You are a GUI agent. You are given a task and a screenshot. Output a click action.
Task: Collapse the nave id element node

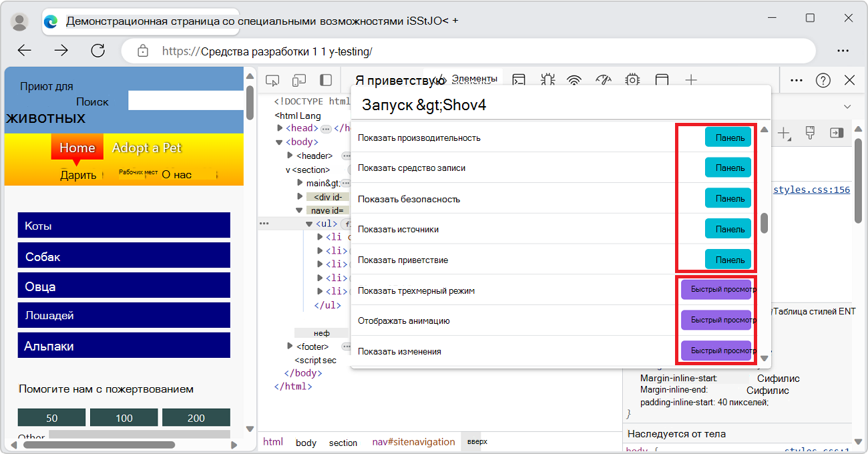(x=300, y=210)
